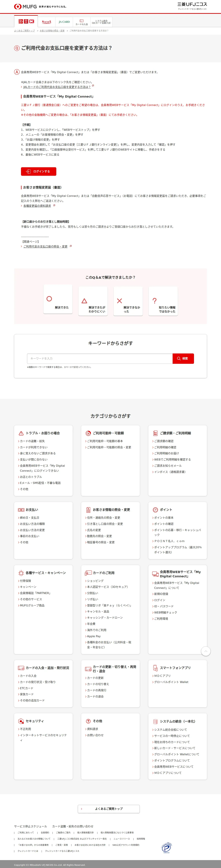Click the statement icon beside ご請求額・ご利用明細
Viewport: 221px width, 868px height.
[155, 433]
